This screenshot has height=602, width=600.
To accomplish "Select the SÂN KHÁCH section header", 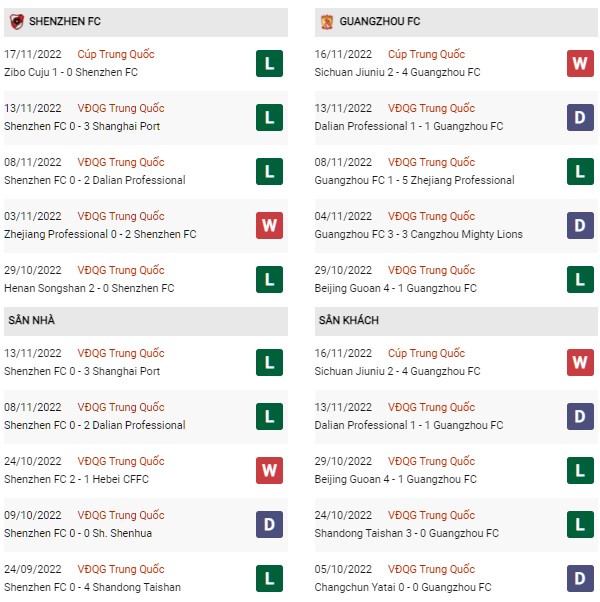I will click(x=456, y=321).
